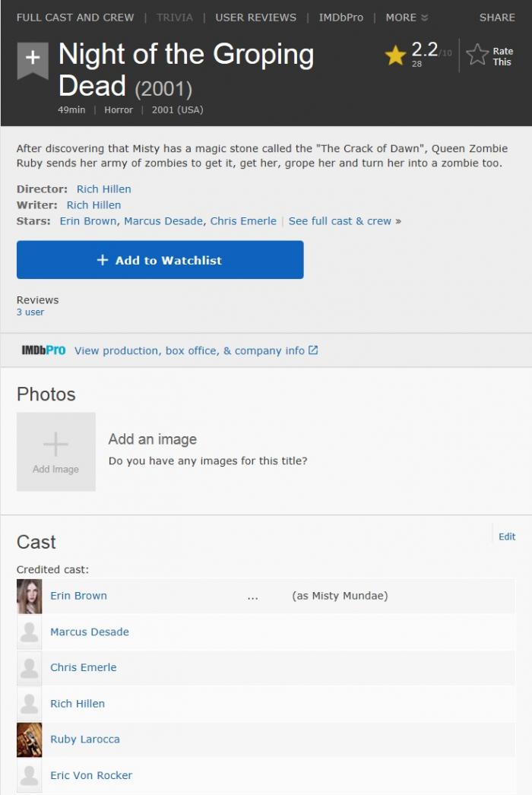
Task: Click the 49min runtime text
Action: point(71,110)
